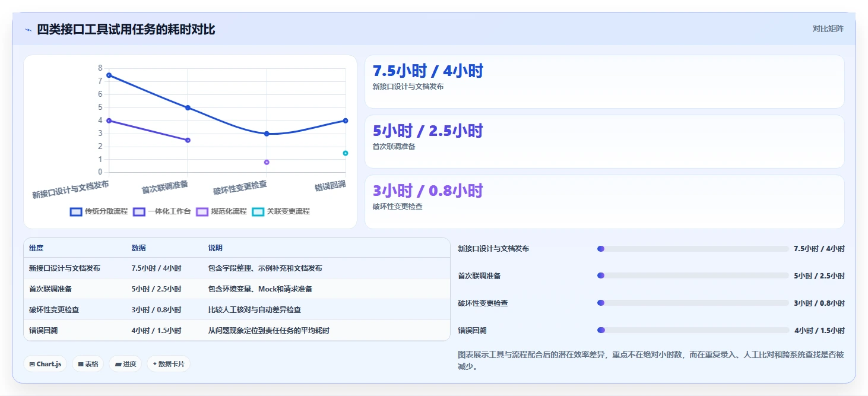Click the 新接口设计与文档发布 progress bar
868x396 pixels.
point(693,249)
